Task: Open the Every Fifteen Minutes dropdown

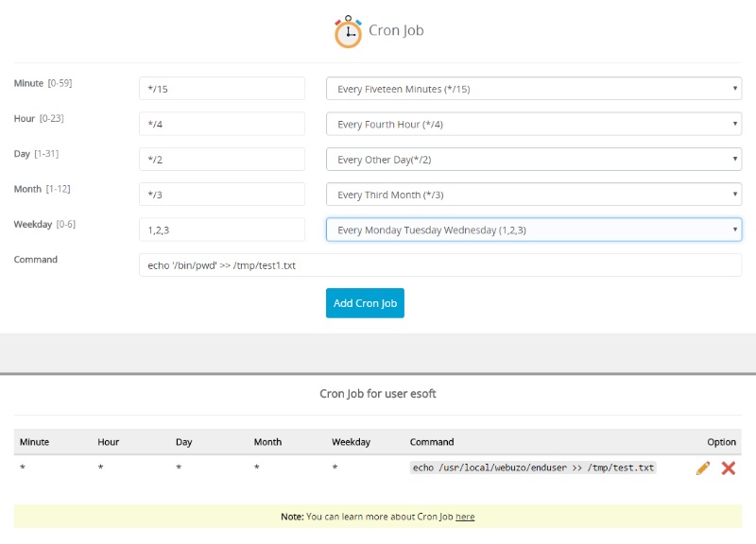Action: pyautogui.click(x=534, y=89)
